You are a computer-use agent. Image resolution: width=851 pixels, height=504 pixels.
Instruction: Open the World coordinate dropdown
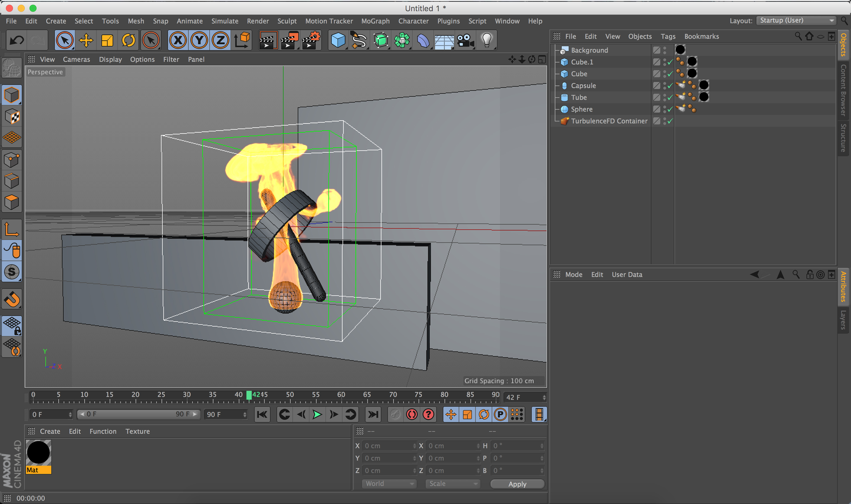point(389,483)
